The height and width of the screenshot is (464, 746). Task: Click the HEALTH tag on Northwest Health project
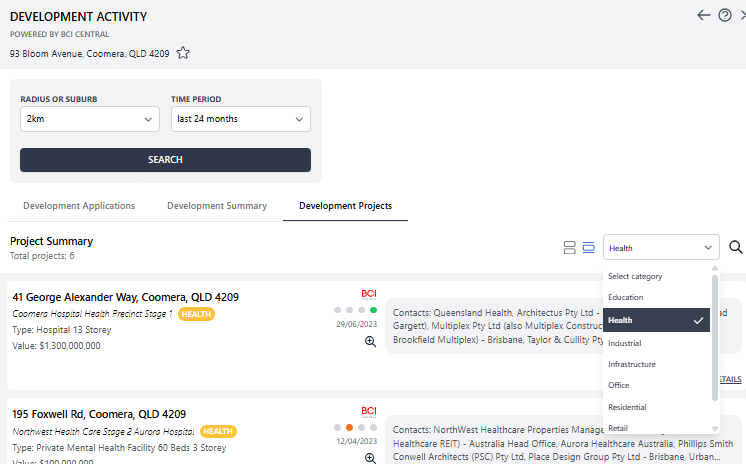click(x=218, y=431)
